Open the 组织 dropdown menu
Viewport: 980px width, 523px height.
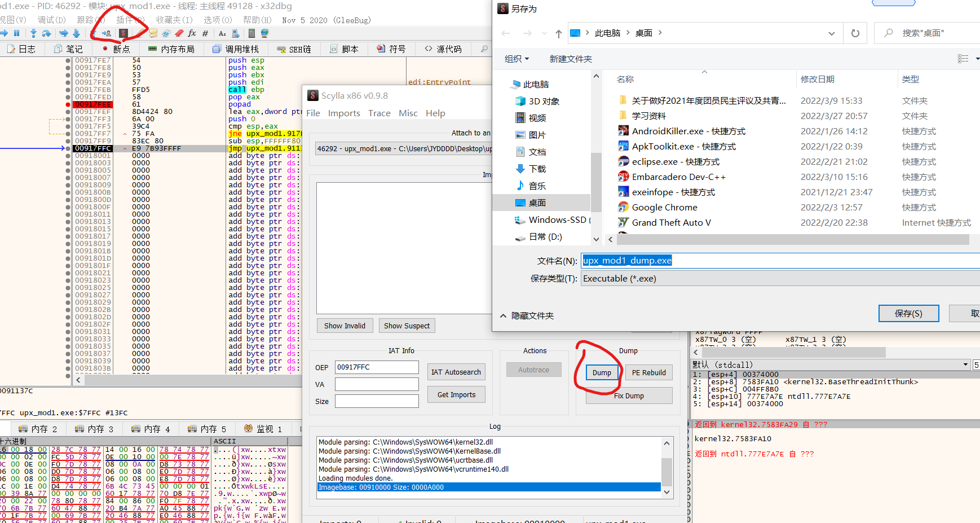pos(517,59)
